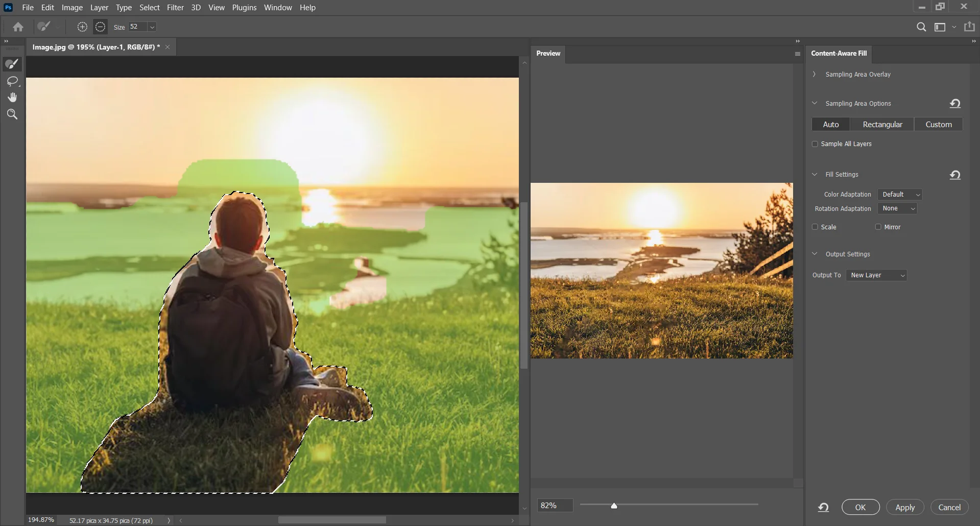Open the Window menu
980x526 pixels.
tap(278, 8)
